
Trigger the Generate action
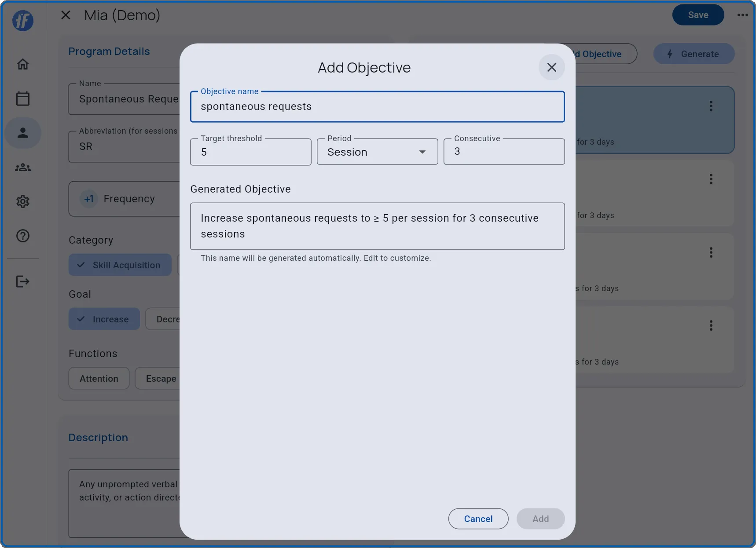[693, 54]
